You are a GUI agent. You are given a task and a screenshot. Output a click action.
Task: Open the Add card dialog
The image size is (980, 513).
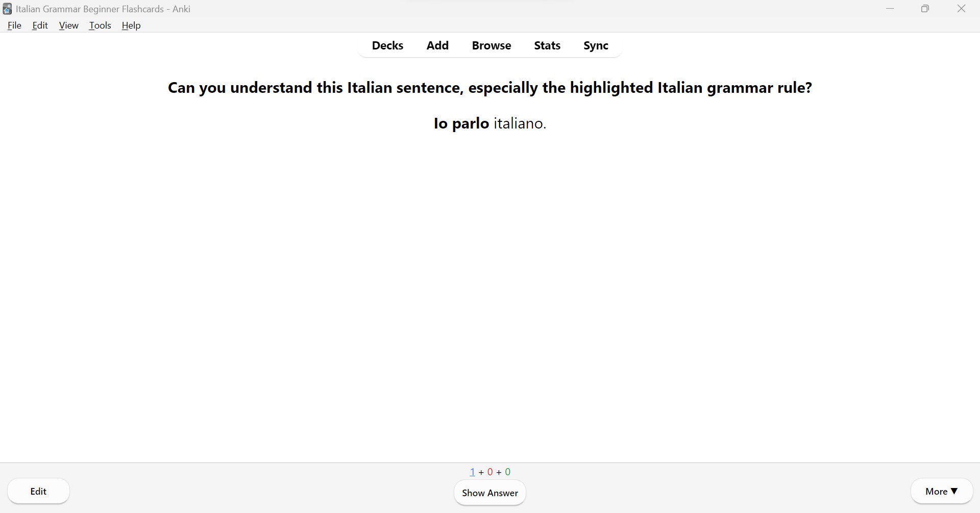pyautogui.click(x=437, y=45)
